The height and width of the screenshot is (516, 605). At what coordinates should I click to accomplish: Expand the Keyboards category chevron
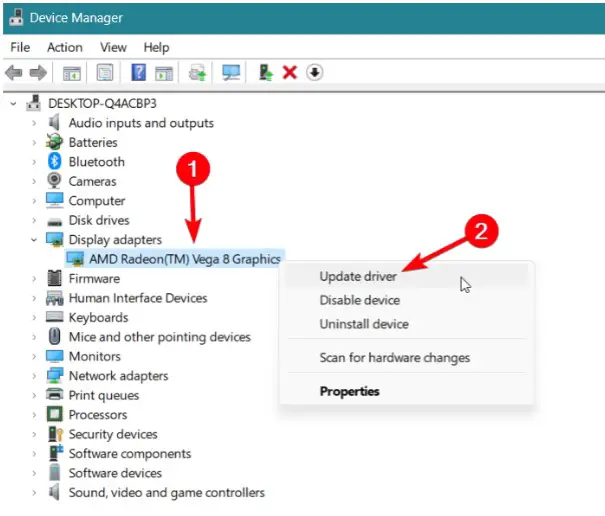point(34,317)
